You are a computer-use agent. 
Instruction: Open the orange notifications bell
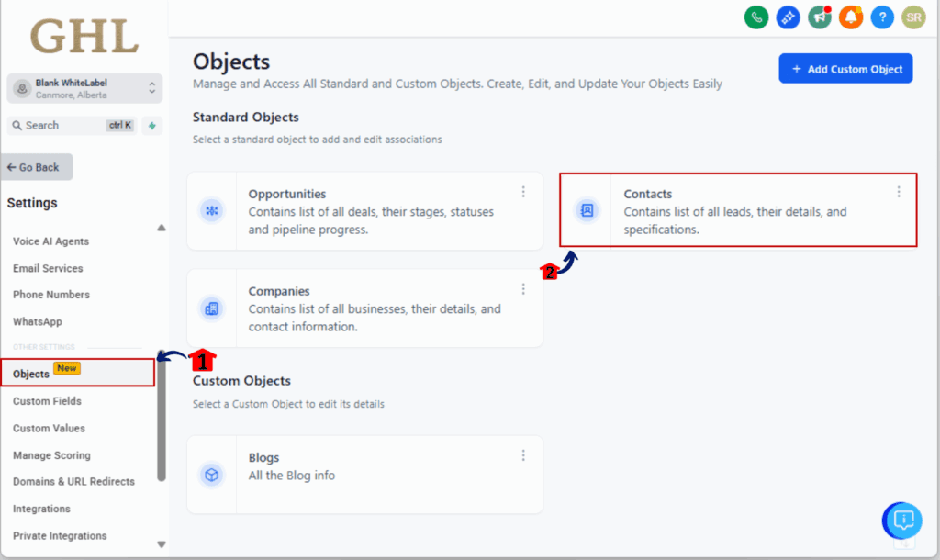click(x=851, y=17)
